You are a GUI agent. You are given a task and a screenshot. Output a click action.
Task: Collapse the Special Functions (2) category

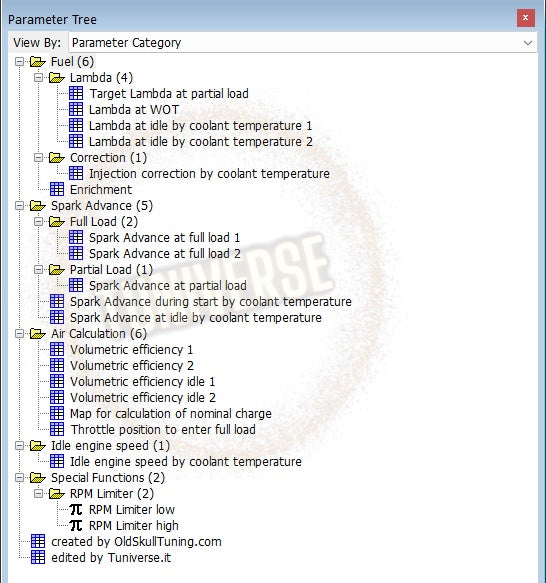pos(19,477)
